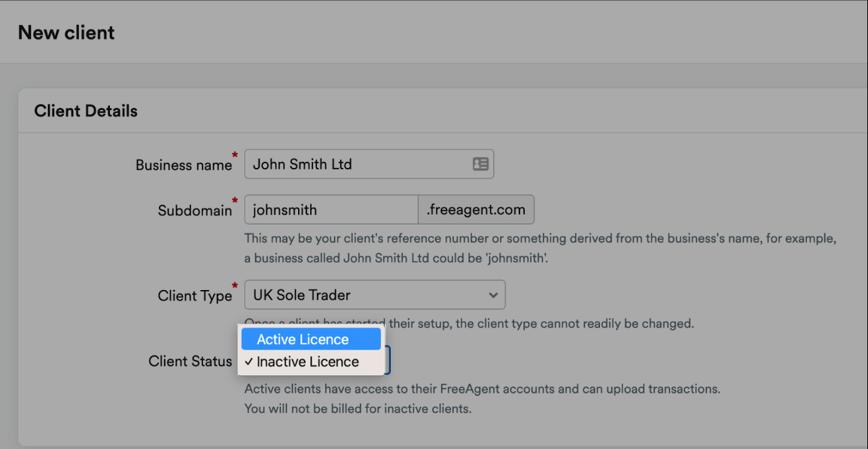Click the Subdomain field containing johnsmith
The height and width of the screenshot is (449, 868).
[x=331, y=209]
